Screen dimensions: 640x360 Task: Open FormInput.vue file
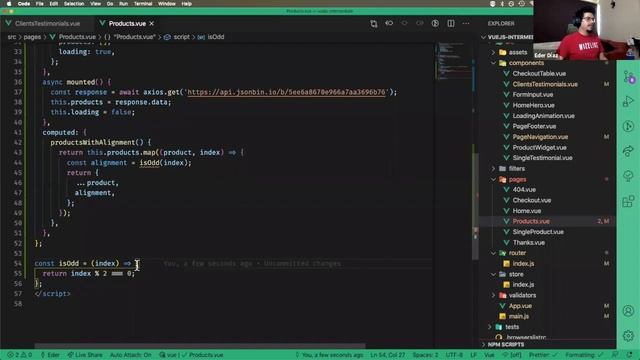tap(533, 95)
